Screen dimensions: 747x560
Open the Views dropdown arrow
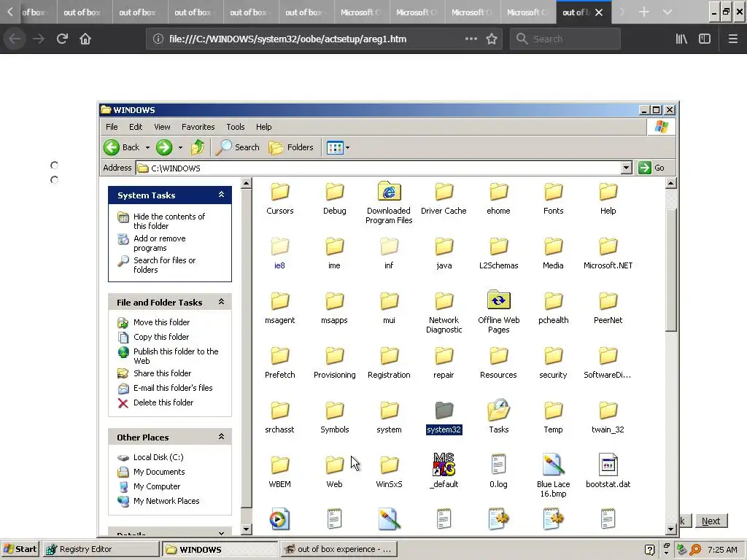(348, 147)
